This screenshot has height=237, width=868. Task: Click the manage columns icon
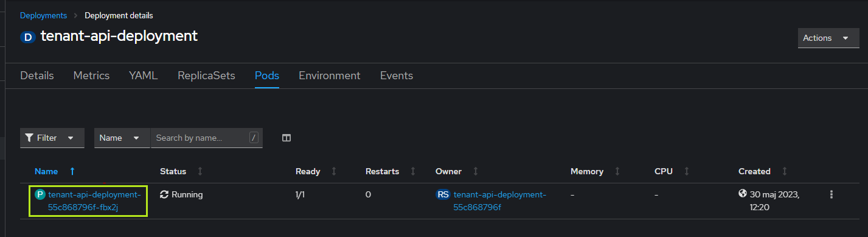[x=286, y=138]
